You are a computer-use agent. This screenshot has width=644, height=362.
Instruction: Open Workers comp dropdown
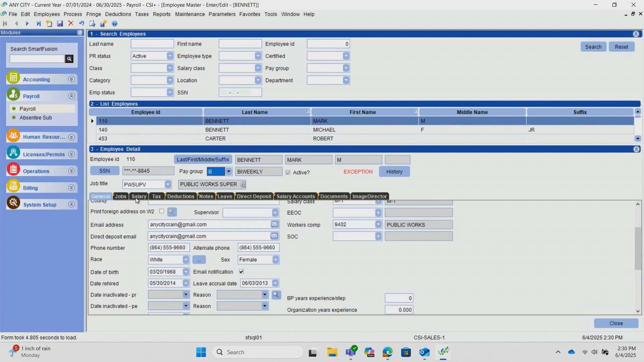pyautogui.click(x=378, y=225)
